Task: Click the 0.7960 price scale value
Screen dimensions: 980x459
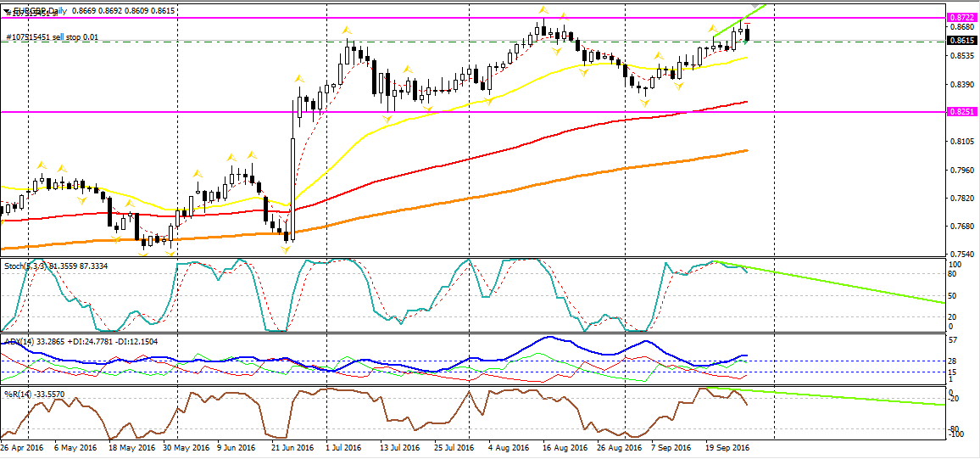Action: click(963, 170)
